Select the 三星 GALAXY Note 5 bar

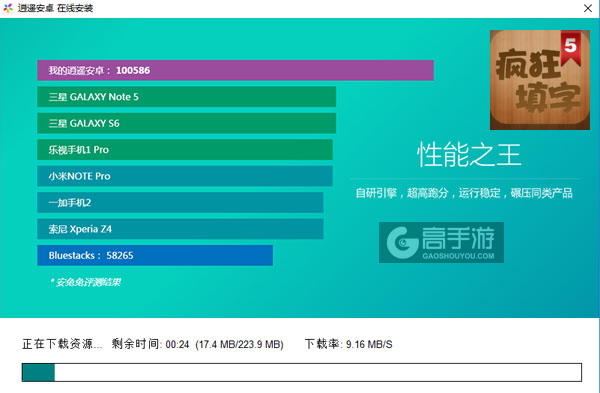click(186, 97)
